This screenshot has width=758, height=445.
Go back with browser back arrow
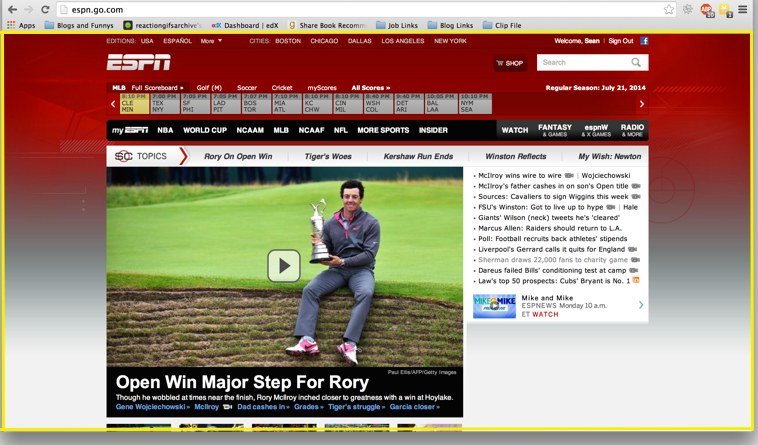point(12,9)
